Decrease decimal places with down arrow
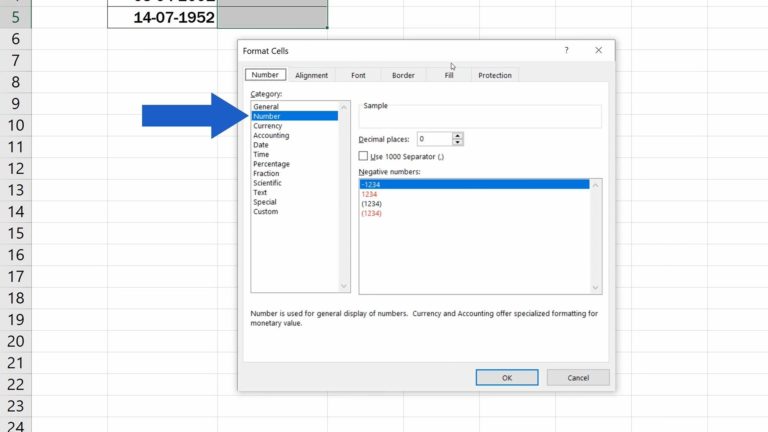Viewport: 768px width, 432px height. (458, 143)
